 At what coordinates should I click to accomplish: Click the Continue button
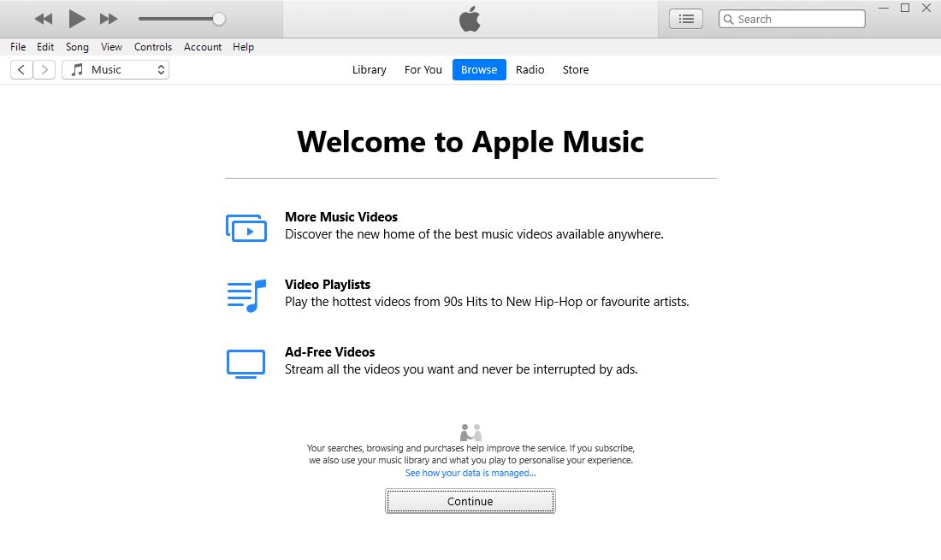pos(470,501)
